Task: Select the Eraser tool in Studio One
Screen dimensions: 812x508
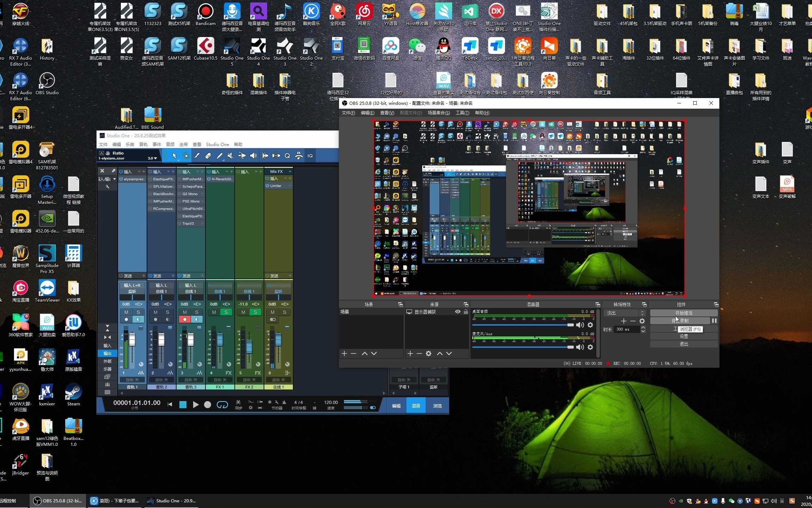Action: point(208,156)
